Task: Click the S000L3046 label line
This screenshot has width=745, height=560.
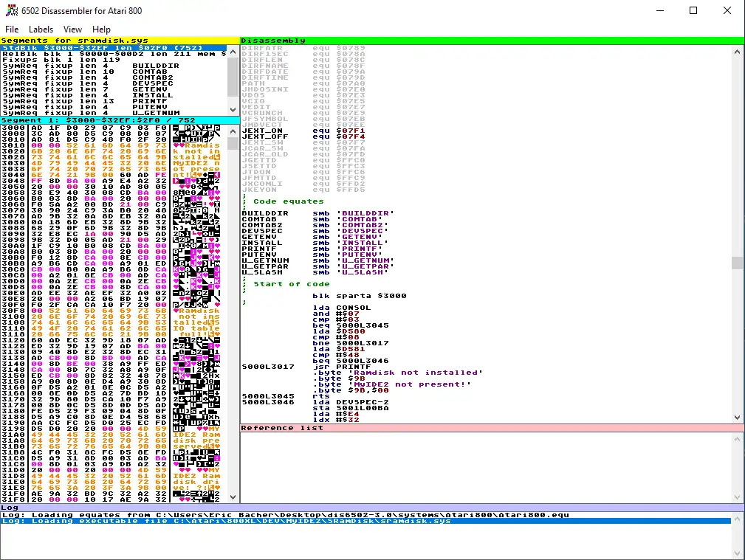Action: coord(315,402)
